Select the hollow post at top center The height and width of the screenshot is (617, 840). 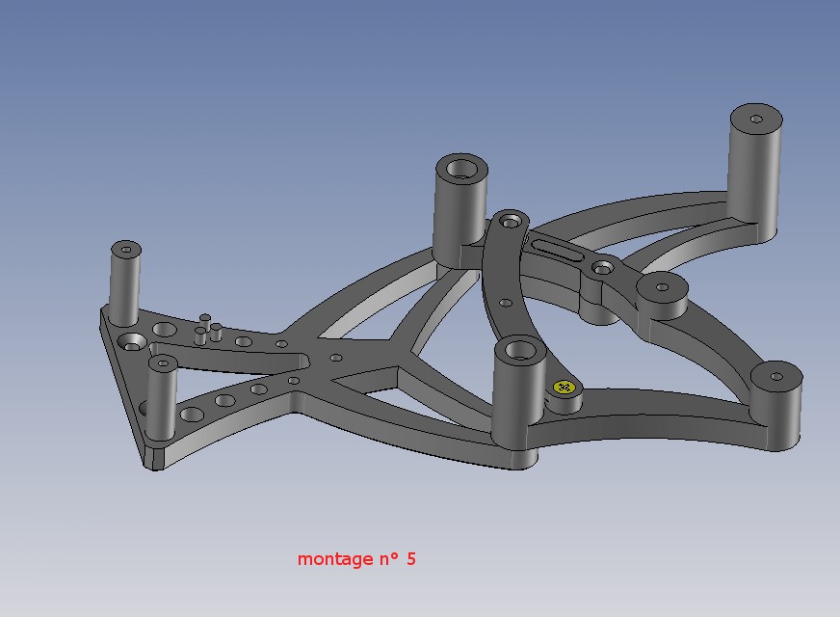click(x=461, y=209)
